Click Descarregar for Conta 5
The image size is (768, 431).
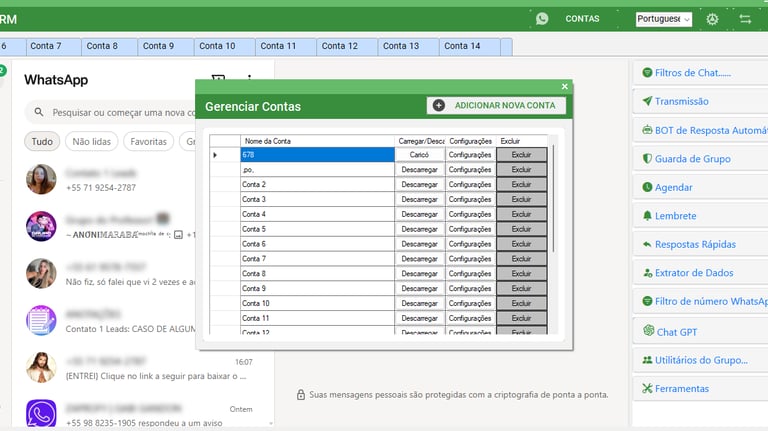(x=419, y=229)
